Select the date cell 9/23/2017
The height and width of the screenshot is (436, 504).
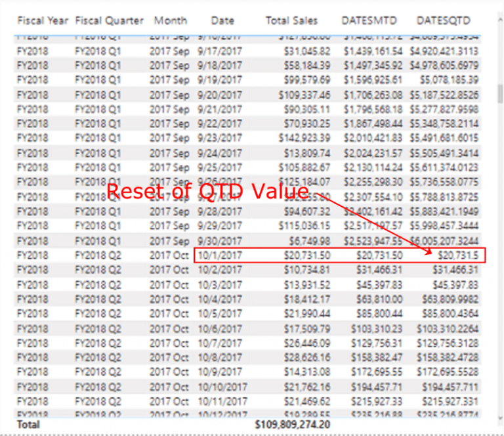[x=220, y=138]
